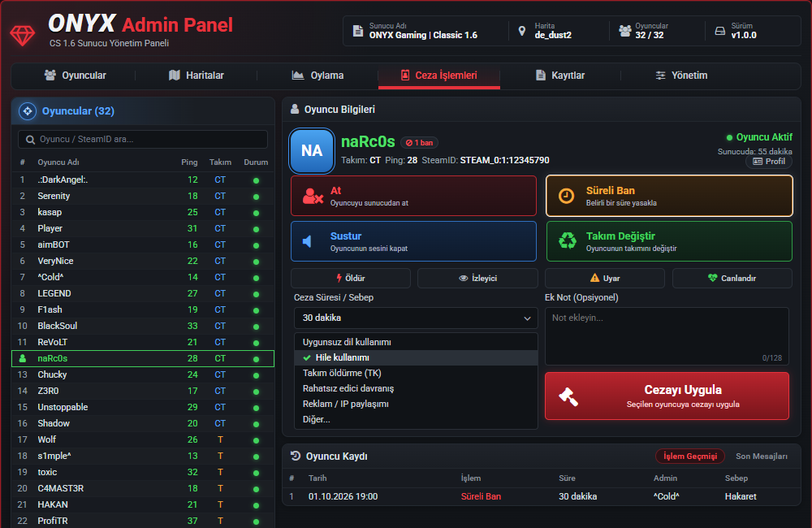Expand the 30 dakika duration dropdown
The width and height of the screenshot is (812, 528).
(x=416, y=318)
